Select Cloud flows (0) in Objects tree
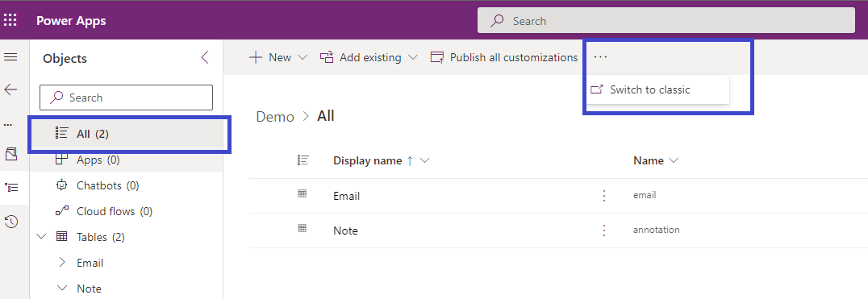 (114, 211)
